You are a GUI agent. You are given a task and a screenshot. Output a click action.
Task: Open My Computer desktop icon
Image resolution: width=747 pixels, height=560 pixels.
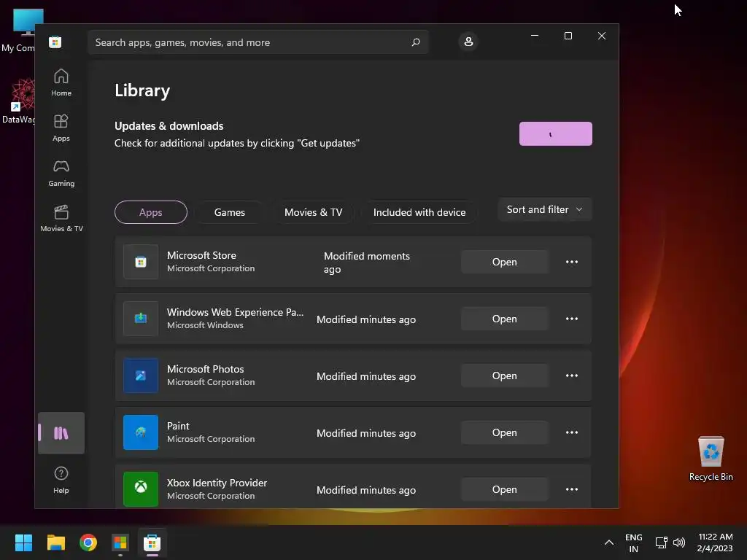[19, 31]
